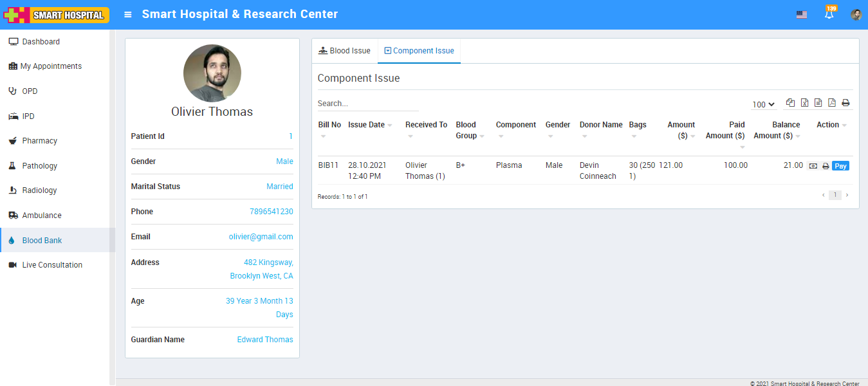Click the hamburger menu toggle icon
Screen dimensions: 868x386
pyautogui.click(x=128, y=14)
